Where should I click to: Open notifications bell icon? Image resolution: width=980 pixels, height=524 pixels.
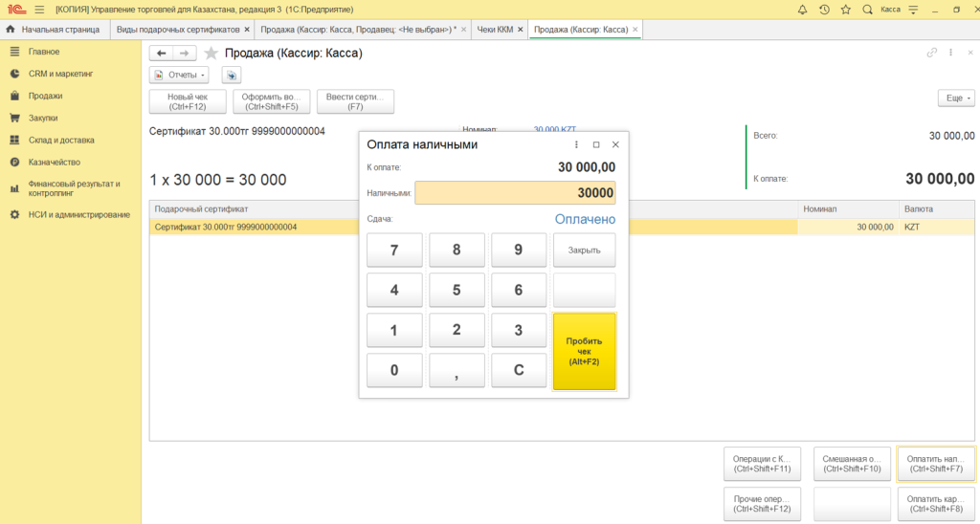click(803, 10)
